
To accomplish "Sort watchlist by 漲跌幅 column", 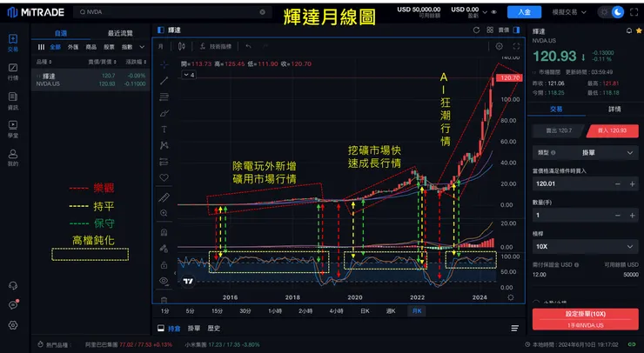I will coord(136,62).
